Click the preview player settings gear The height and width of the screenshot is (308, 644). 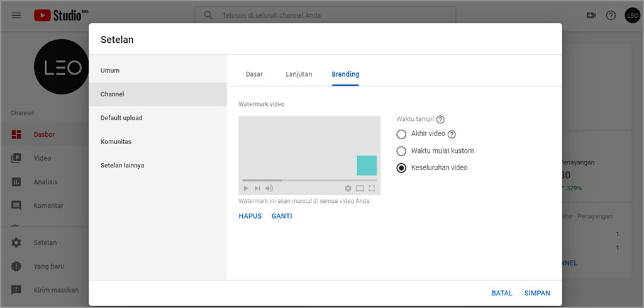point(348,188)
